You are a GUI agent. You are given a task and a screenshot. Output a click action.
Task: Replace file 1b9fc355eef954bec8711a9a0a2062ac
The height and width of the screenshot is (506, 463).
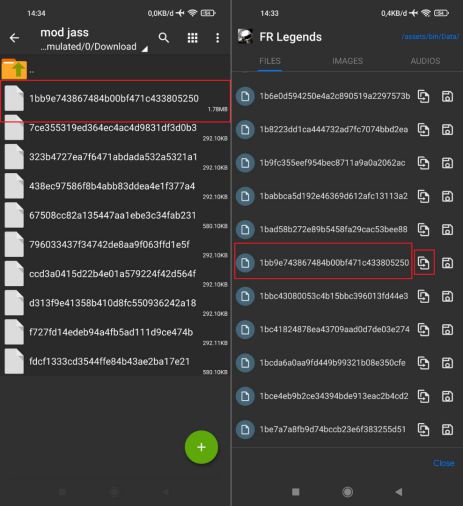pos(424,163)
